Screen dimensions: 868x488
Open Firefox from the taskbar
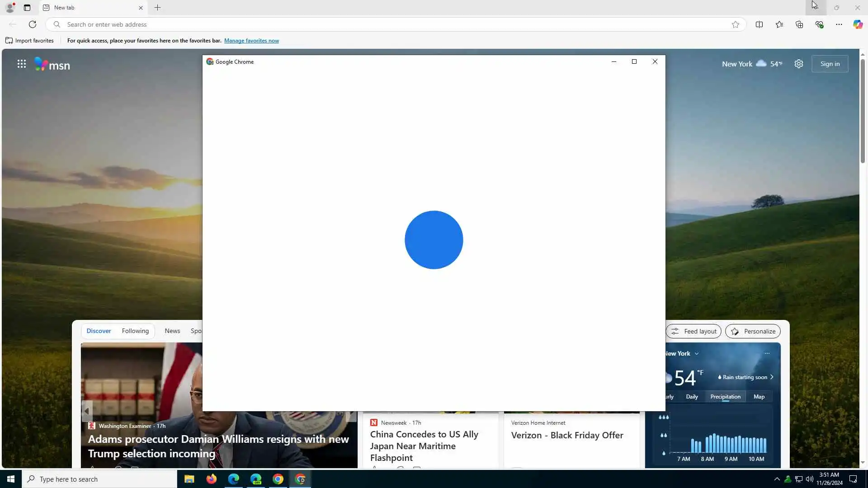[211, 479]
